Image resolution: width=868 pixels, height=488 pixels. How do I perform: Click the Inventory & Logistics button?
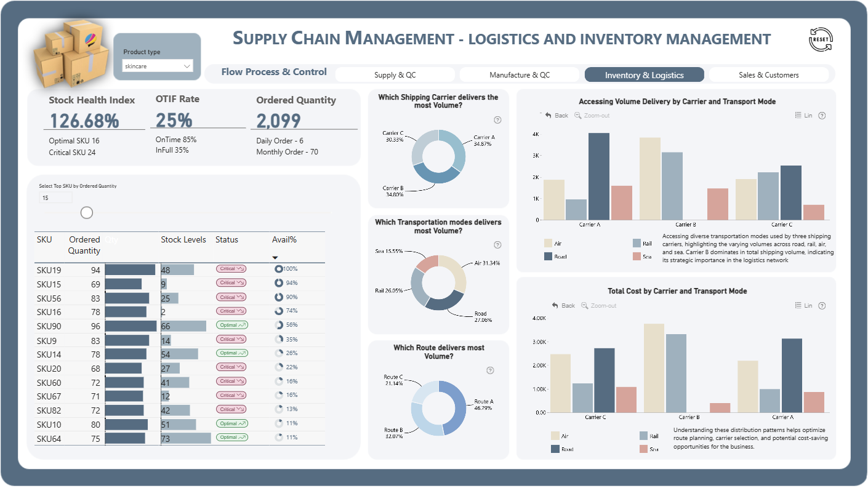[645, 75]
